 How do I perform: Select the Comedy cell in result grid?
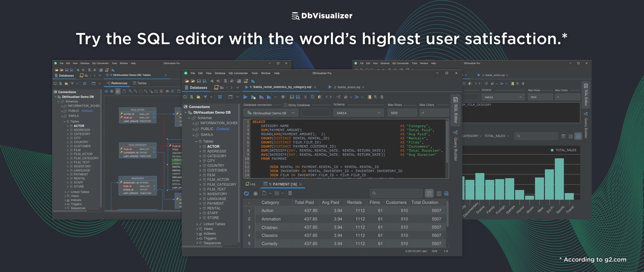click(269, 244)
